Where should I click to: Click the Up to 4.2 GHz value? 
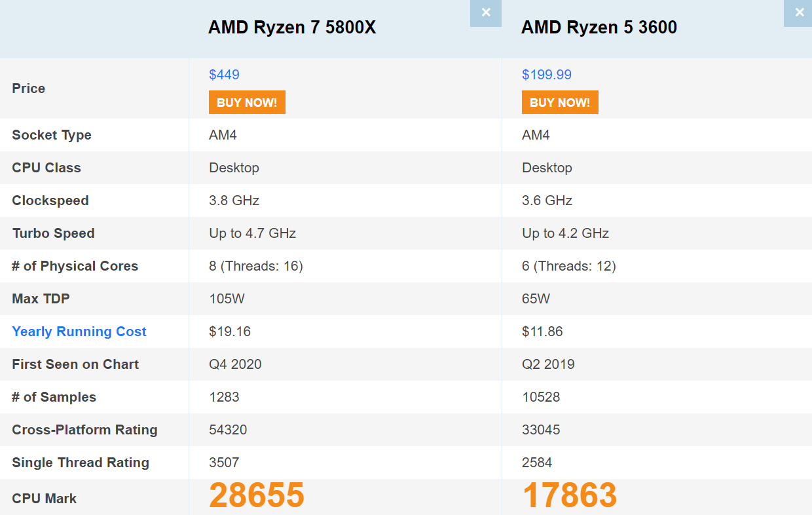tap(566, 233)
